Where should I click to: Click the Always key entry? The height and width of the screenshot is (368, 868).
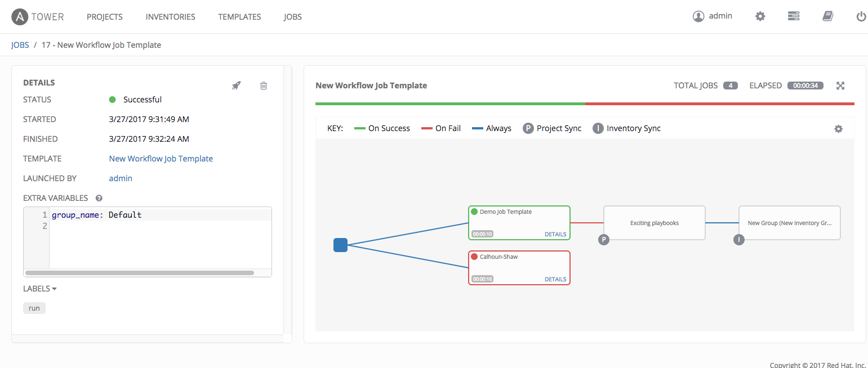click(x=491, y=128)
